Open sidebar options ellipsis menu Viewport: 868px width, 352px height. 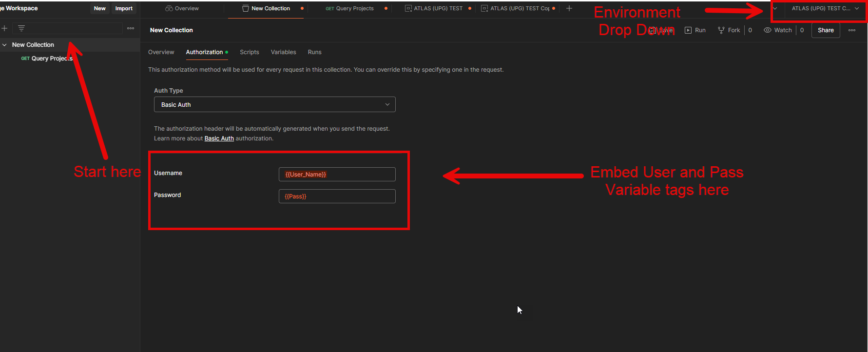point(131,28)
